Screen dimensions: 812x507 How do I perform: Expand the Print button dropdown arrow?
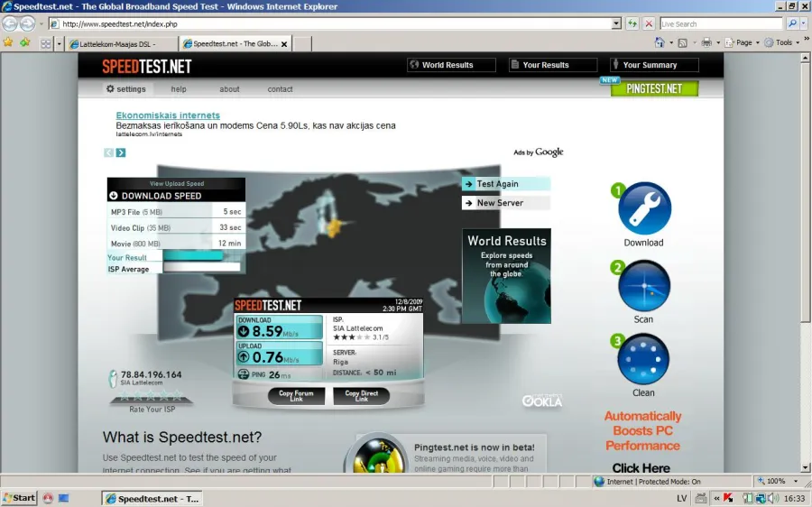[718, 43]
